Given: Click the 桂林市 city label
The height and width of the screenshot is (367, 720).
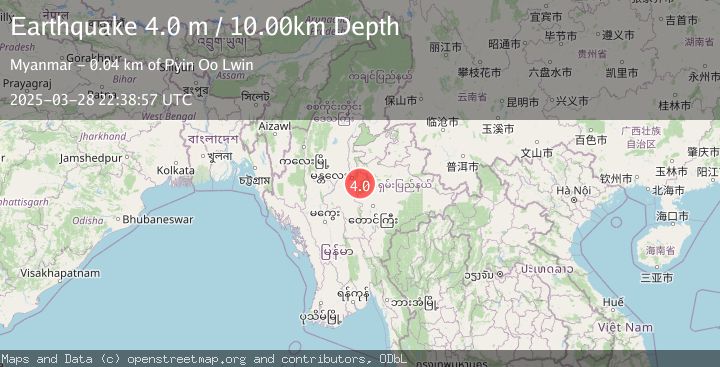Looking at the screenshot, I should [x=675, y=106].
